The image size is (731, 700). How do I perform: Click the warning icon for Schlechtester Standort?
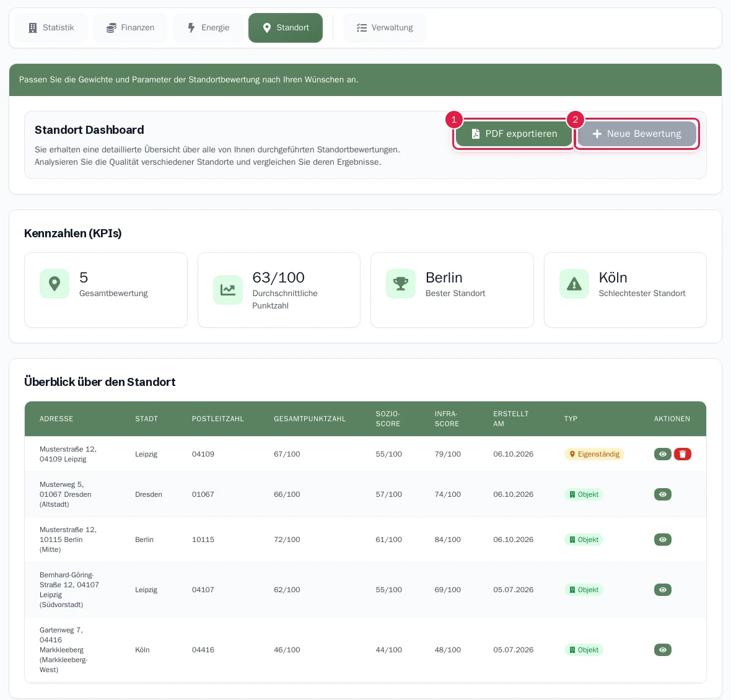[574, 283]
